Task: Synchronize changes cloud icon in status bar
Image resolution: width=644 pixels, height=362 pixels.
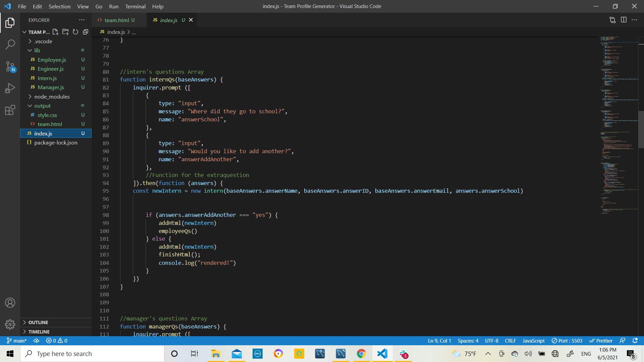Action: (x=36, y=341)
